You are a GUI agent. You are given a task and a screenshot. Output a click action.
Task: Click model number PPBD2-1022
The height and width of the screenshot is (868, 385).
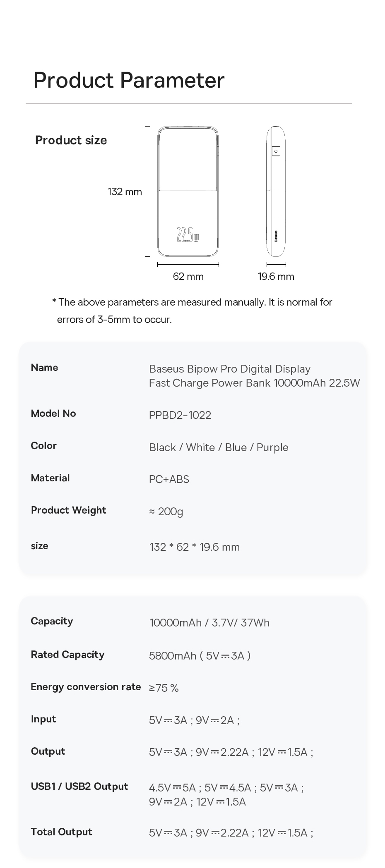180,415
